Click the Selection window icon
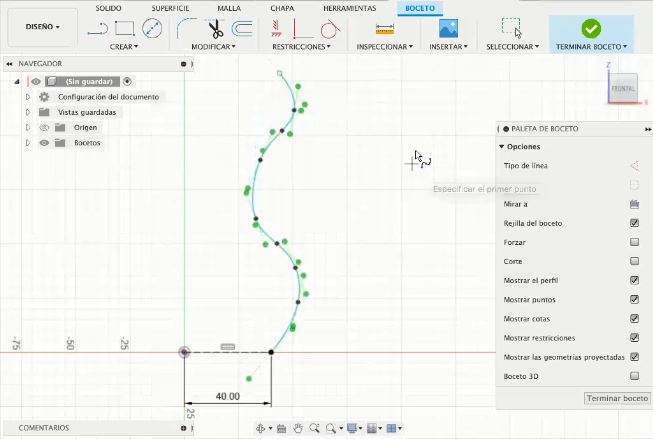This screenshot has height=439, width=653. click(x=512, y=28)
